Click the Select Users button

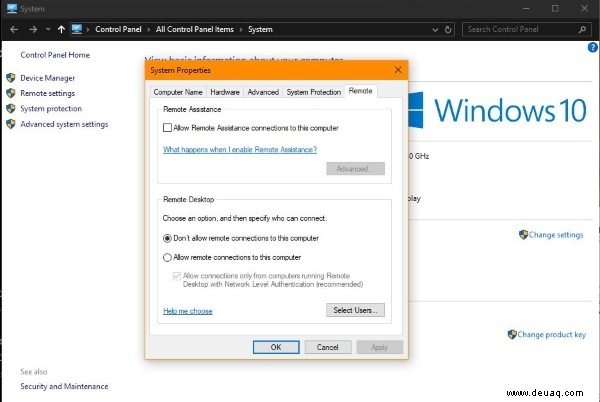355,310
